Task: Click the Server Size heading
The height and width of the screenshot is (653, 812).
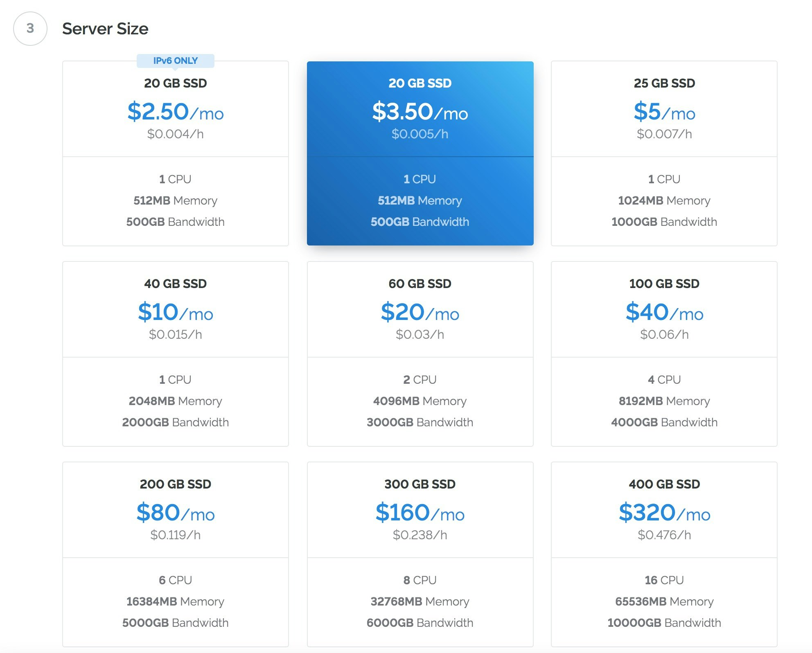Action: coord(105,29)
